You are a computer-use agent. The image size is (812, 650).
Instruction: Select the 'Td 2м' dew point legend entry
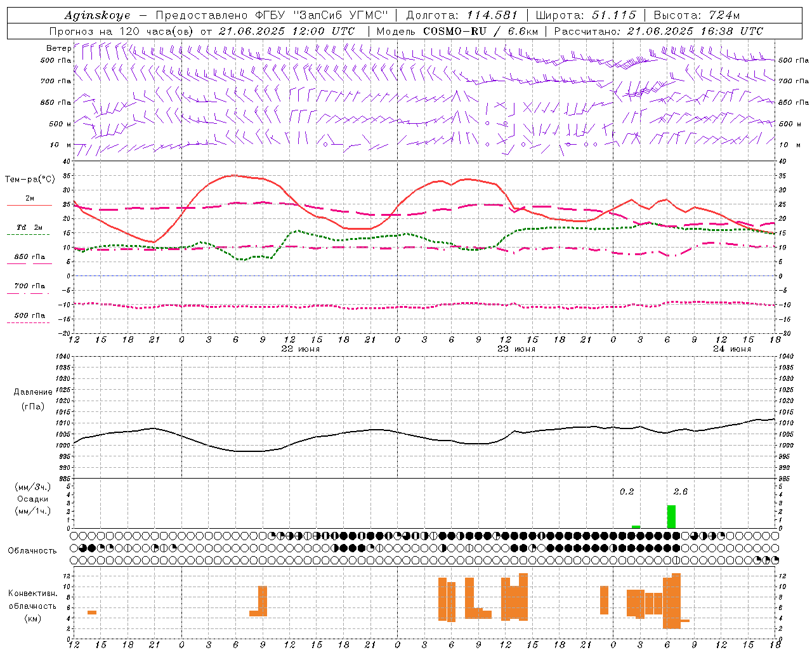pyautogui.click(x=30, y=227)
